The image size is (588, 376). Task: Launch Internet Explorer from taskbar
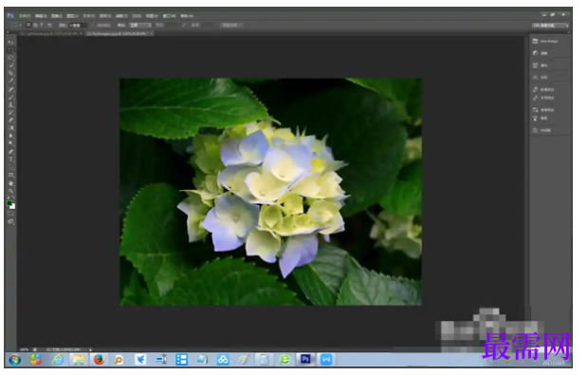[x=58, y=360]
